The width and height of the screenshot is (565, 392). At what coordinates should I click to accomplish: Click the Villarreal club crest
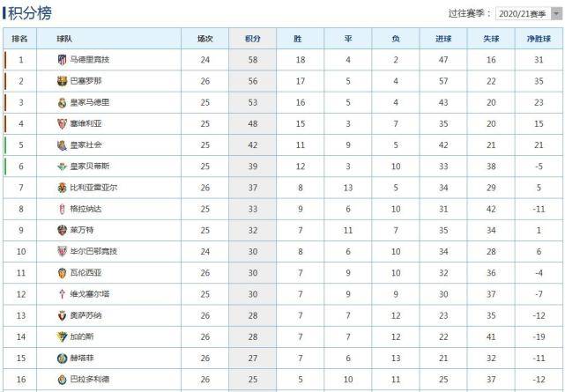(62, 188)
